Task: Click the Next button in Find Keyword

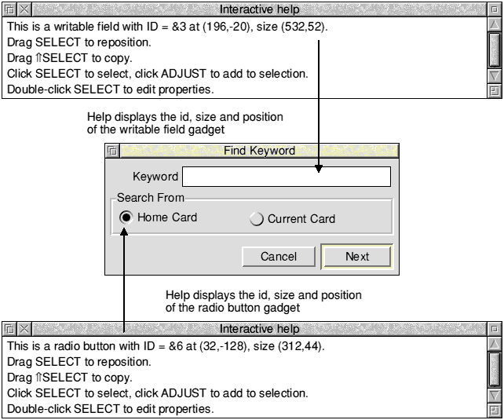Action: tap(357, 257)
